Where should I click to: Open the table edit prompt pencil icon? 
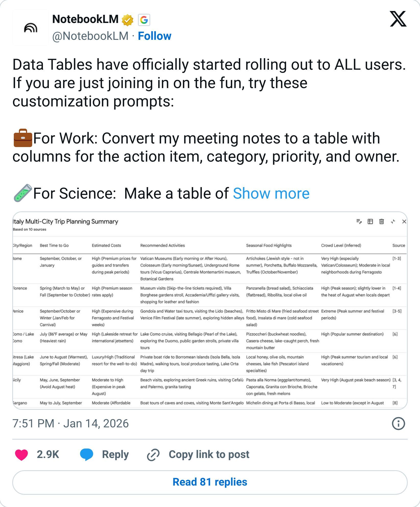click(359, 222)
